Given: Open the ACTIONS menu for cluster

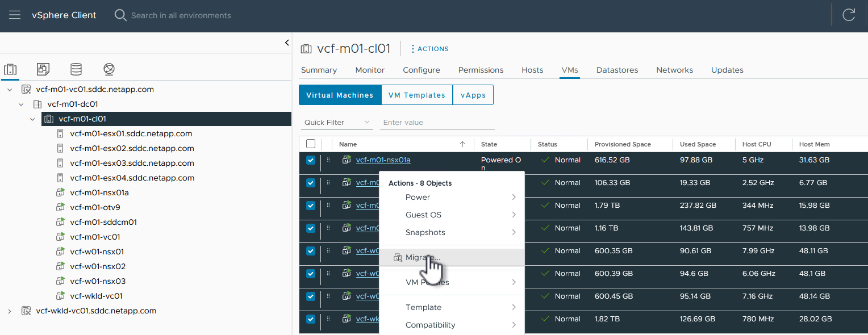Looking at the screenshot, I should click(x=429, y=49).
